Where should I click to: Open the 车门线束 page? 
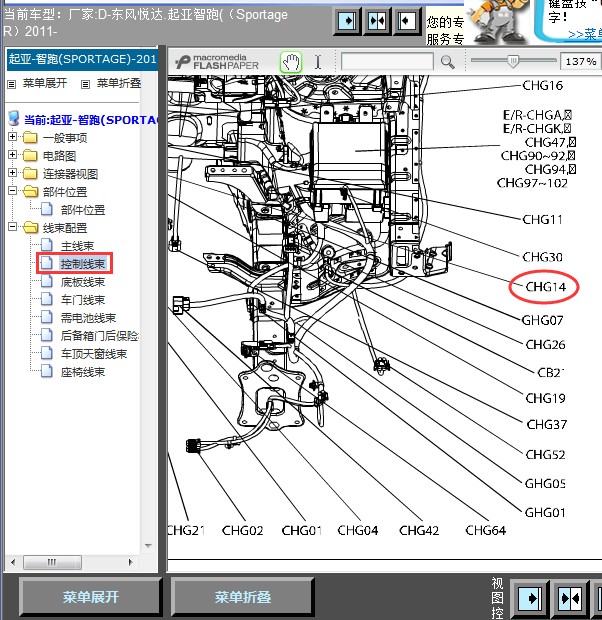click(x=83, y=300)
